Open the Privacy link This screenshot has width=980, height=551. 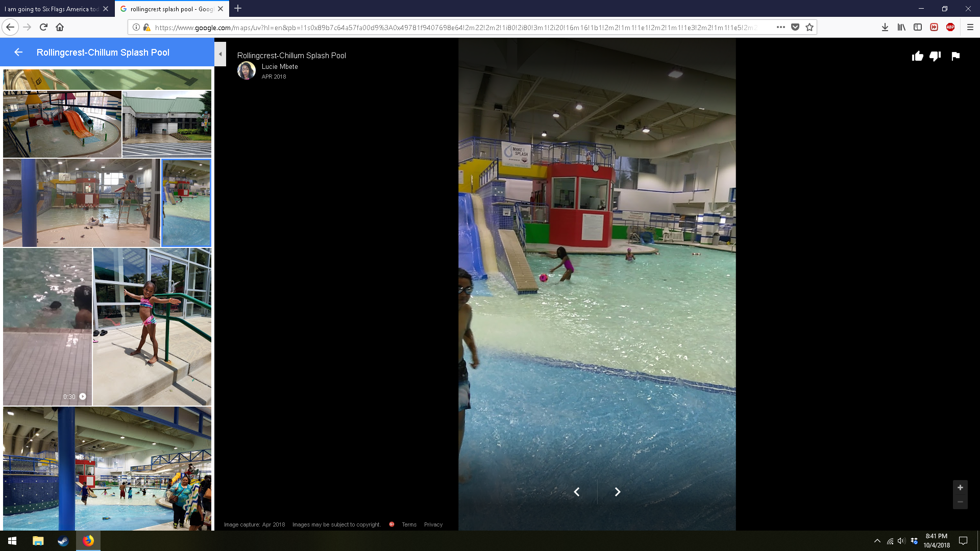pyautogui.click(x=433, y=524)
